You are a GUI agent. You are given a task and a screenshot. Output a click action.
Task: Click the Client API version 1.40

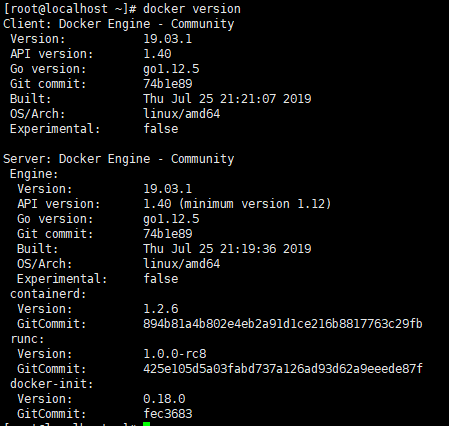pos(157,54)
